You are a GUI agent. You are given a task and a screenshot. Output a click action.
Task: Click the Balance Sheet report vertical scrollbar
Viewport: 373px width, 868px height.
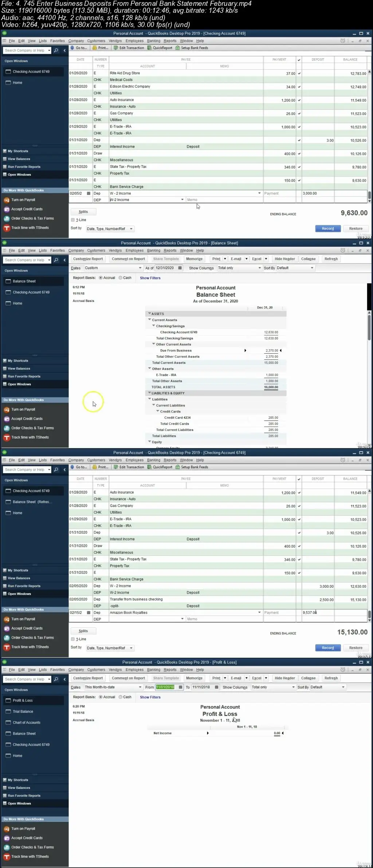point(369,327)
